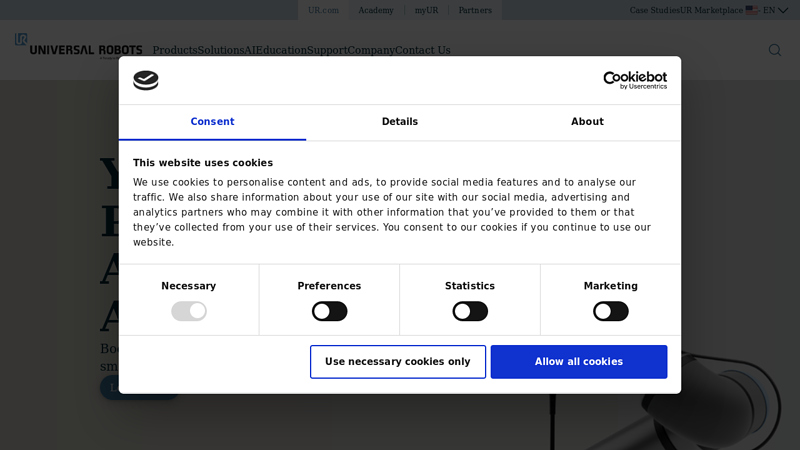
Task: Go to the UR.com top link
Action: (x=323, y=10)
